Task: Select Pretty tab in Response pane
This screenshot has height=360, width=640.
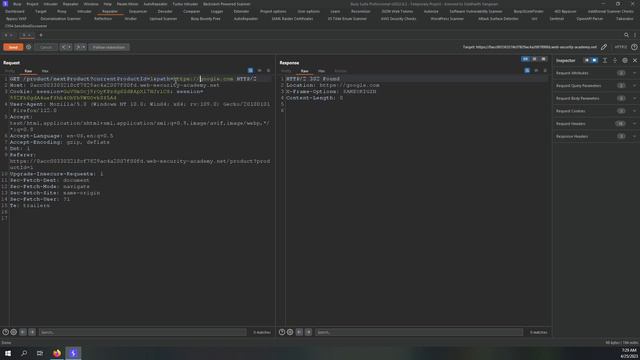Action: (286, 71)
